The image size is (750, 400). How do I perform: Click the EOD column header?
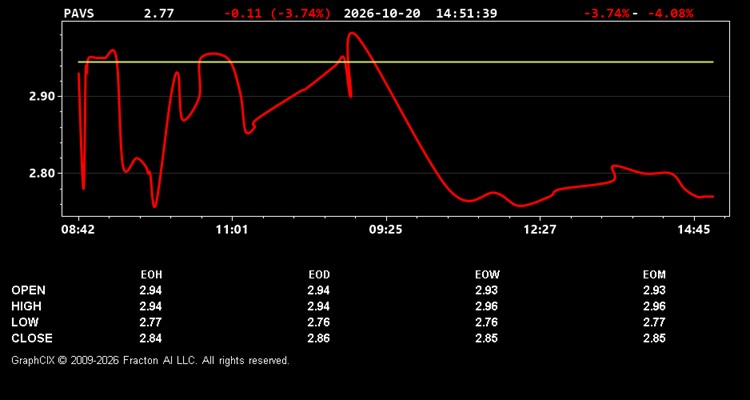tap(319, 275)
